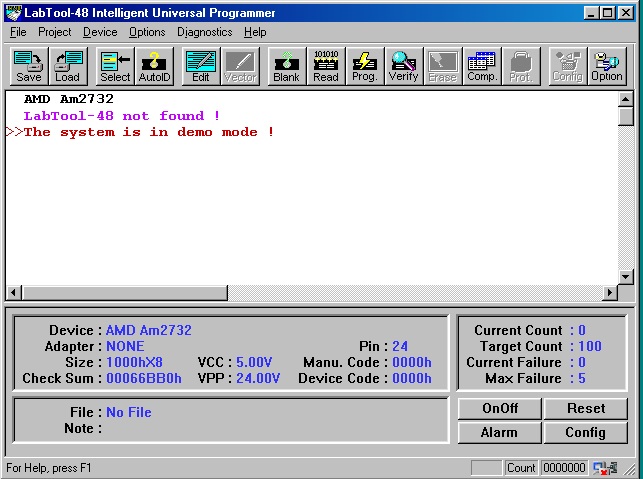Open the device Select tool
This screenshot has width=643, height=479.
115,66
